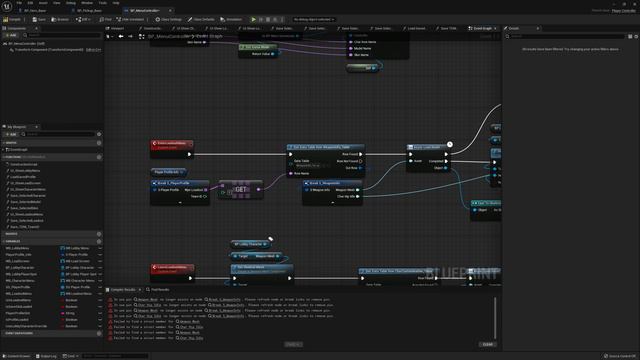The width and height of the screenshot is (640, 360).
Task: Switch to the Viewport tab
Action: tap(115, 28)
